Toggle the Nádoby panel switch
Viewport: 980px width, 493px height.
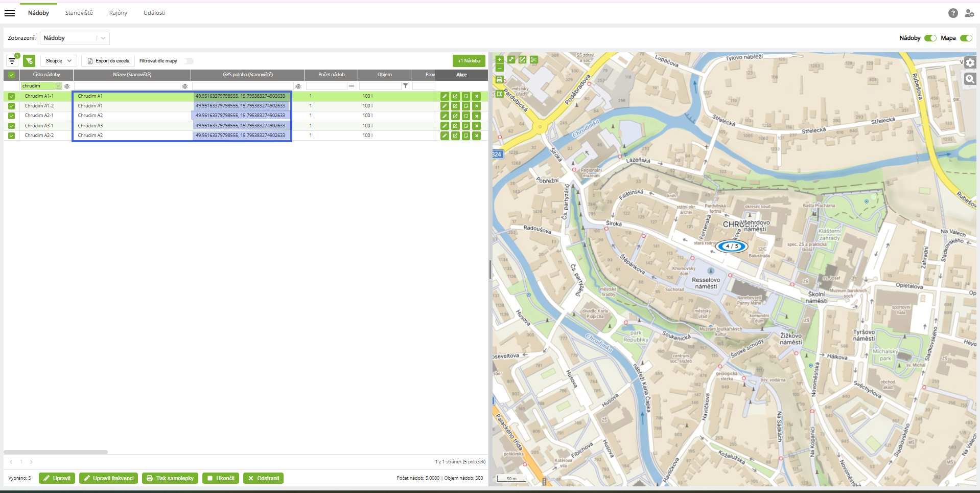pyautogui.click(x=930, y=38)
